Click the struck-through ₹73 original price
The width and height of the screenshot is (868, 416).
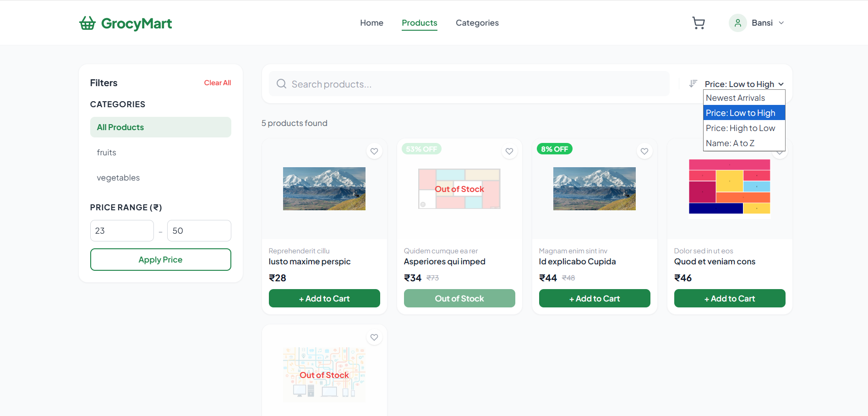click(x=432, y=278)
